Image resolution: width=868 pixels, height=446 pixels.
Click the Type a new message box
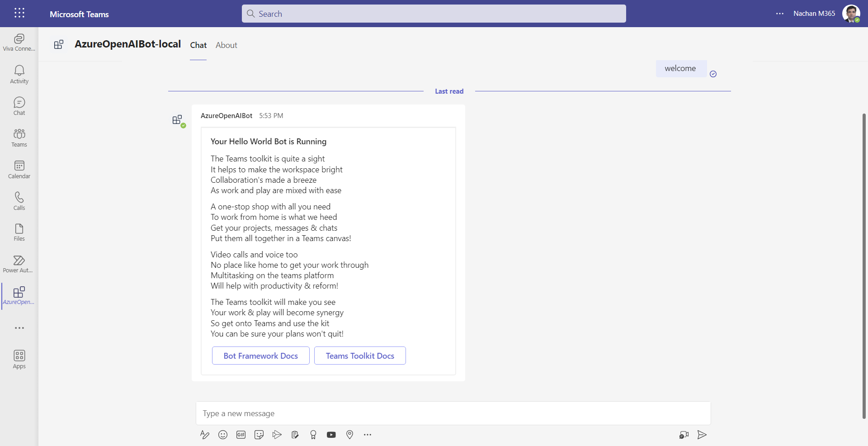pyautogui.click(x=453, y=413)
